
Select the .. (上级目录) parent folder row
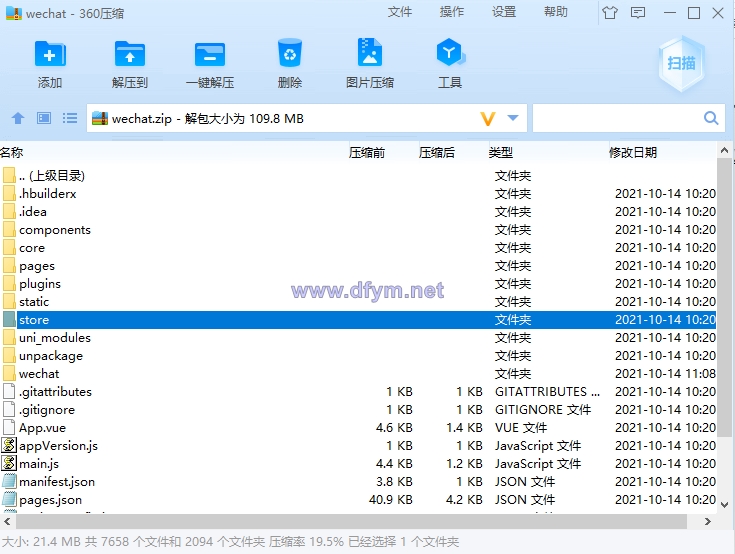[x=358, y=176]
